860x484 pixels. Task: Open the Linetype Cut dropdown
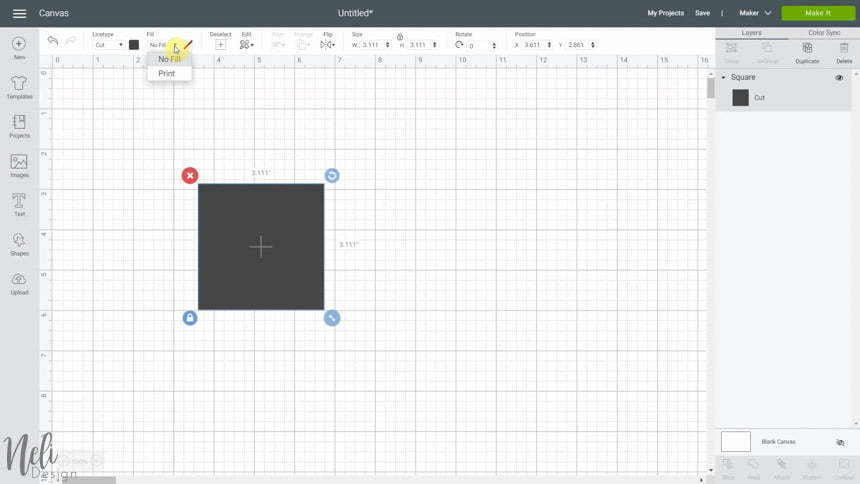coord(108,45)
